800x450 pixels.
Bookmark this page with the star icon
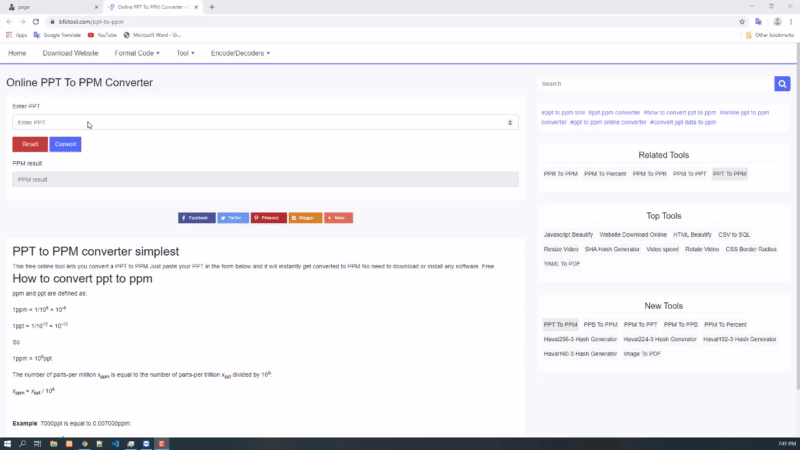point(742,21)
